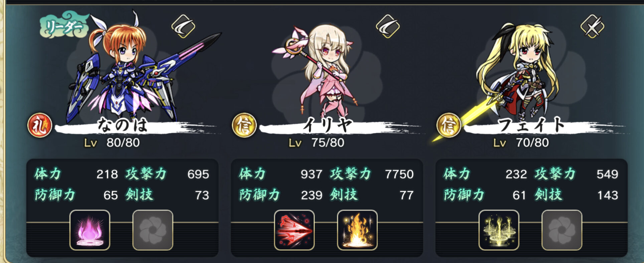Tap the red 礼 attribute badge

[40, 125]
